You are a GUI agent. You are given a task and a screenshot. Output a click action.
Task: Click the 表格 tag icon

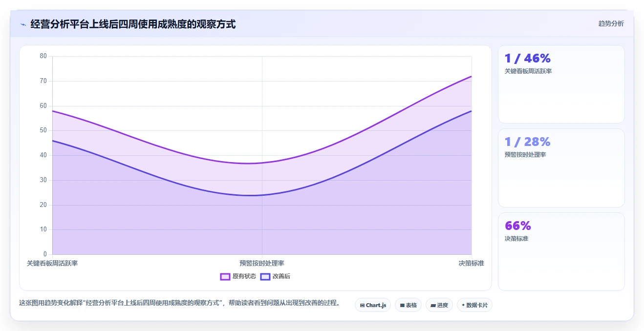402,306
